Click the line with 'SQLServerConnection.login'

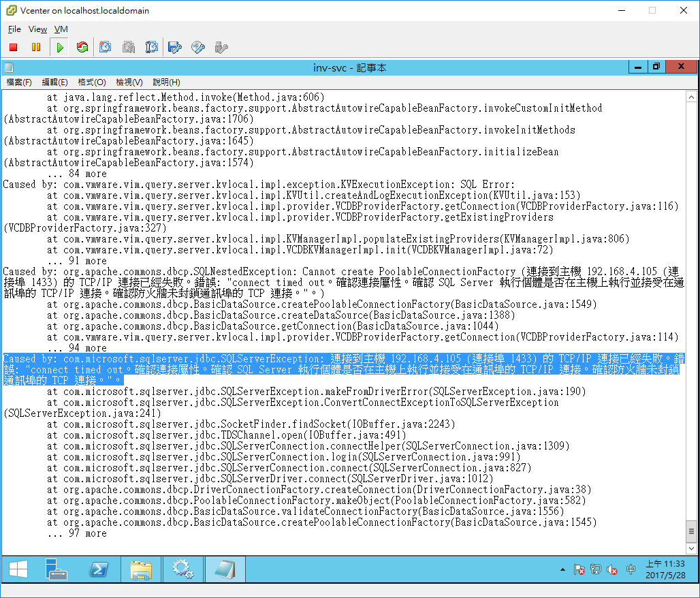tap(283, 457)
